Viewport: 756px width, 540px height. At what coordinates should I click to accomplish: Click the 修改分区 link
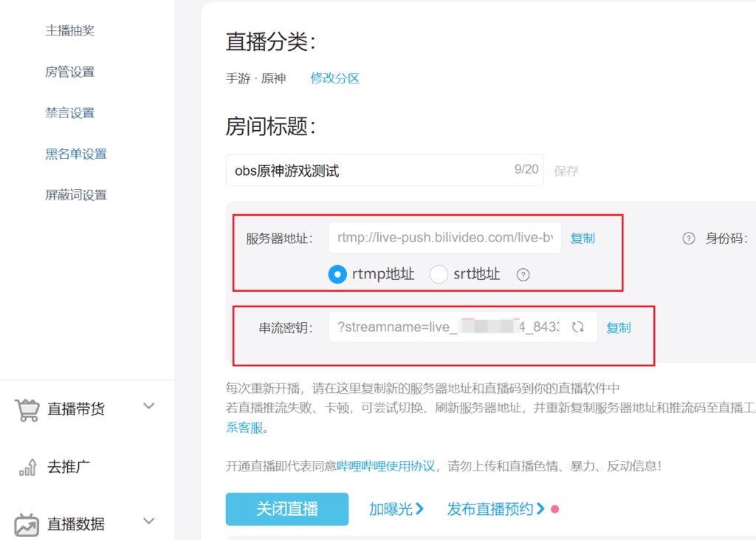click(x=334, y=78)
